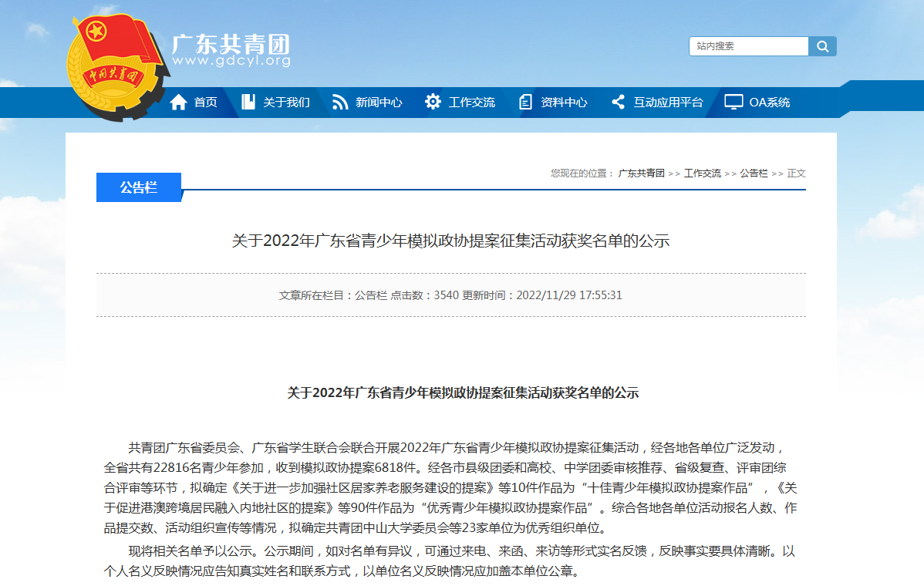Click the share icon beside 互动应用平台
The image size is (924, 586).
[x=618, y=102]
